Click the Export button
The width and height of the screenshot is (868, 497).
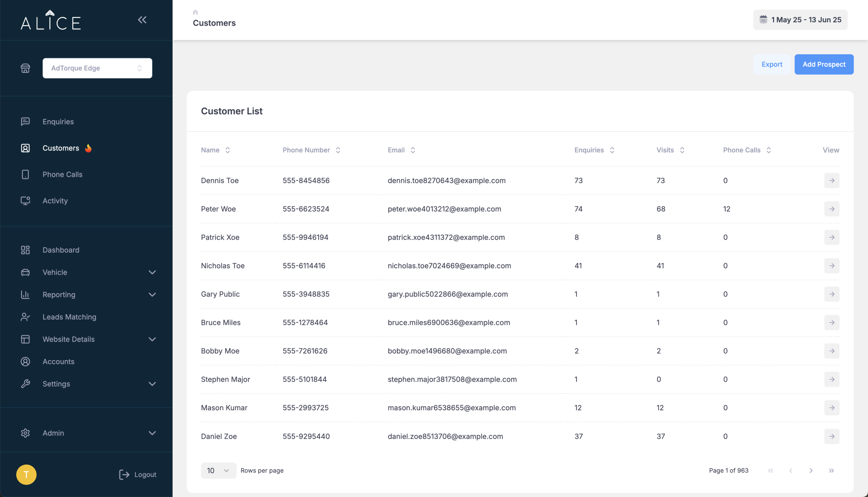[772, 64]
